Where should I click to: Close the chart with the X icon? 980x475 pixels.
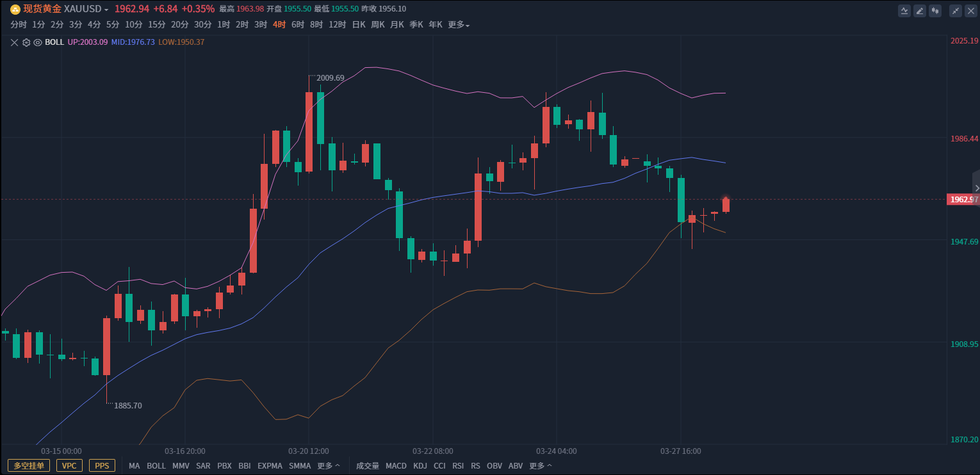pos(971,10)
